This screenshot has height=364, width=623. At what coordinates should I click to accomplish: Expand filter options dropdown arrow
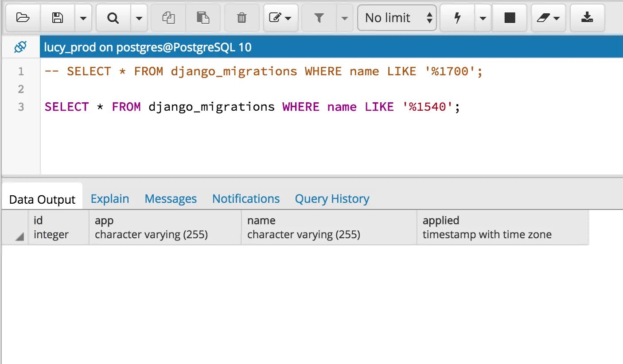click(345, 18)
